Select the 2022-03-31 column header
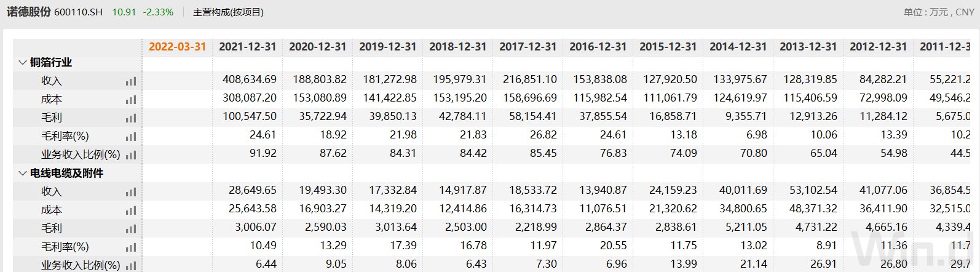 click(x=177, y=47)
